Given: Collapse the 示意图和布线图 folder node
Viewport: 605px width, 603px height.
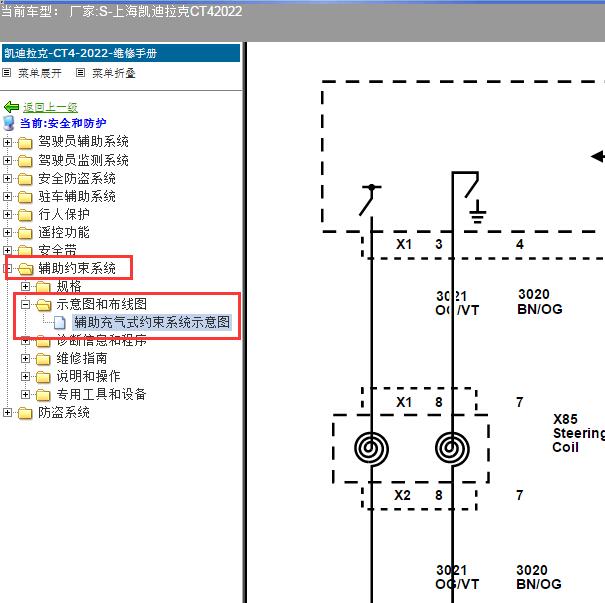Looking at the screenshot, I should pos(25,305).
